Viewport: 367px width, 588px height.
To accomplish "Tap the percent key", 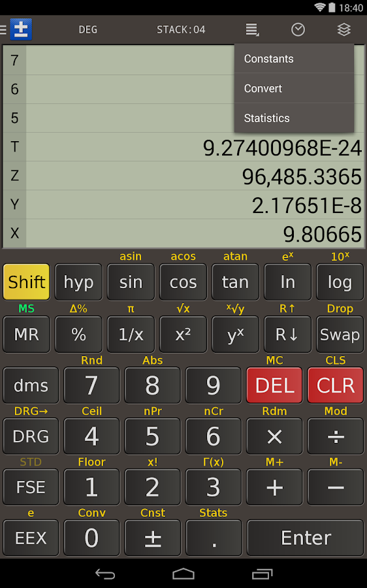I will pyautogui.click(x=78, y=335).
